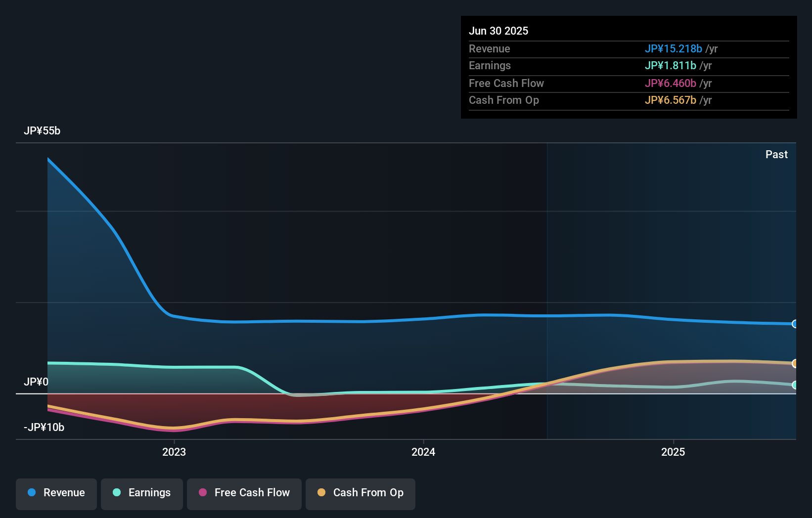Viewport: 812px width, 518px height.
Task: Toggle the Cash From Op legend button
Action: click(x=361, y=494)
